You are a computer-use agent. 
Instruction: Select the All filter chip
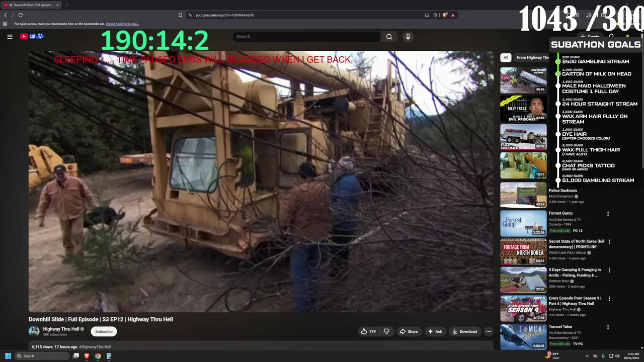(506, 57)
